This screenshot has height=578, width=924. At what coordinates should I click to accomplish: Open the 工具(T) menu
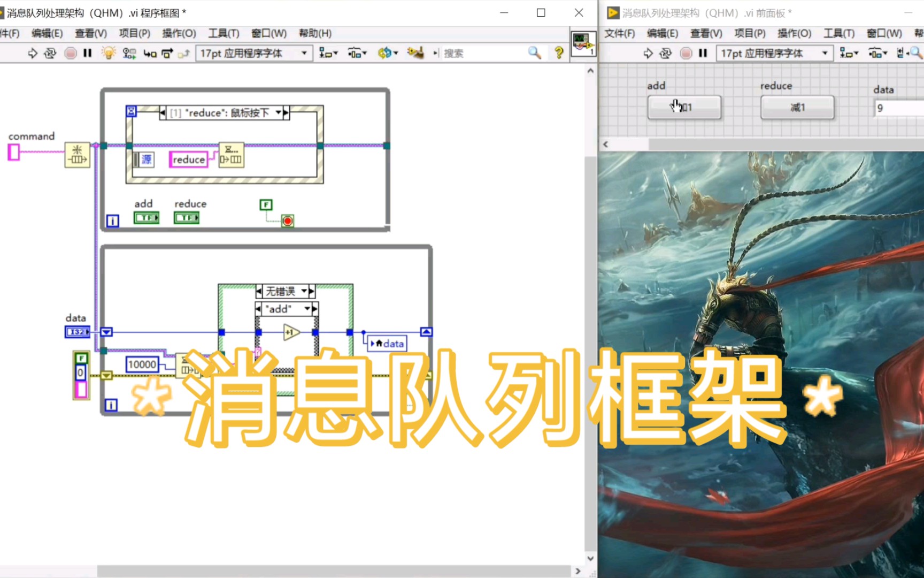tap(223, 33)
